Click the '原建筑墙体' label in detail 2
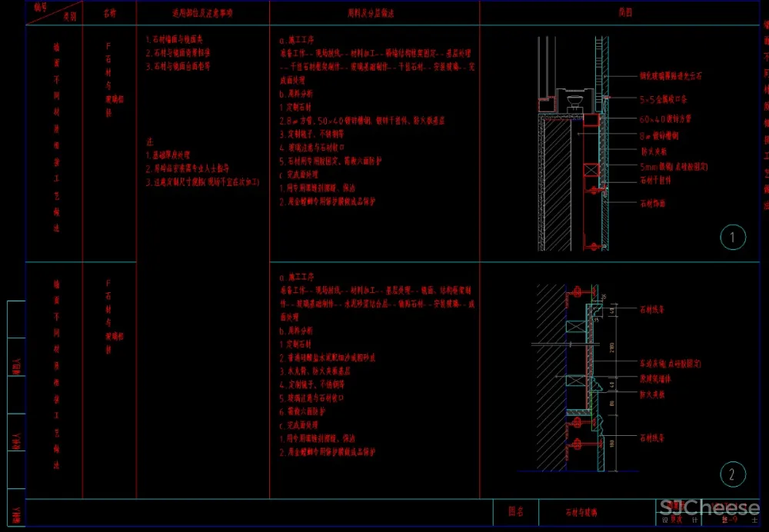Viewport: 769px width, 532px height. pyautogui.click(x=656, y=378)
